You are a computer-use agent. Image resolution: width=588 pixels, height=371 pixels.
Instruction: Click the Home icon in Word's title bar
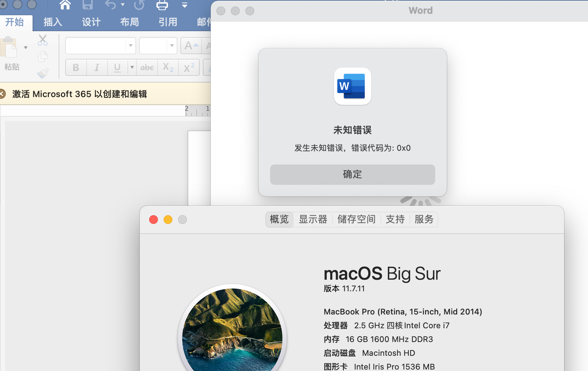tap(65, 5)
